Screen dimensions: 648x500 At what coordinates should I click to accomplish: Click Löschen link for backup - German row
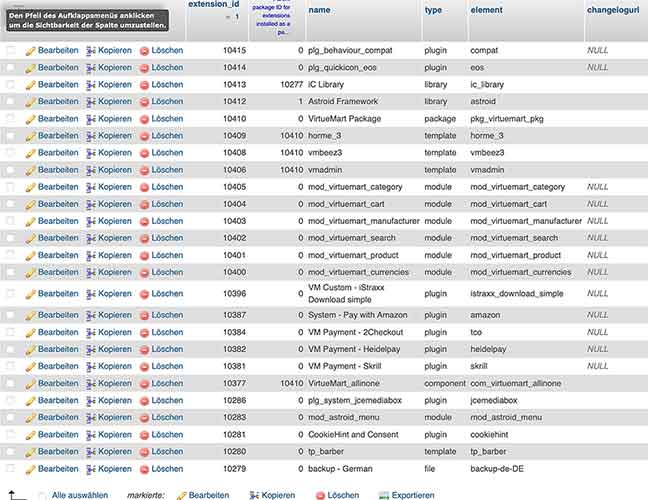[167, 469]
